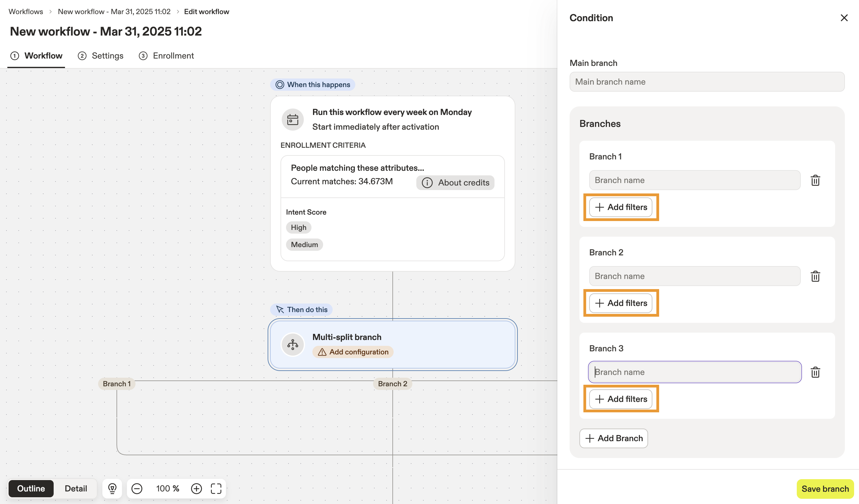Switch to Detail view
Viewport: 859px width, 504px height.
pos(76,488)
